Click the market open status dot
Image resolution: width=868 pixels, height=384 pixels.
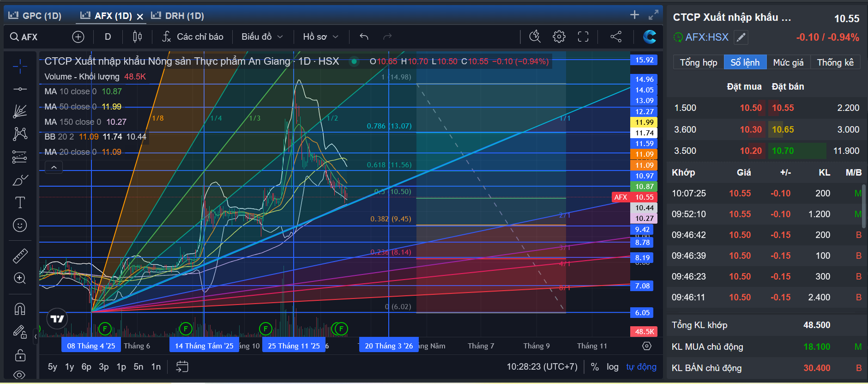coord(354,61)
